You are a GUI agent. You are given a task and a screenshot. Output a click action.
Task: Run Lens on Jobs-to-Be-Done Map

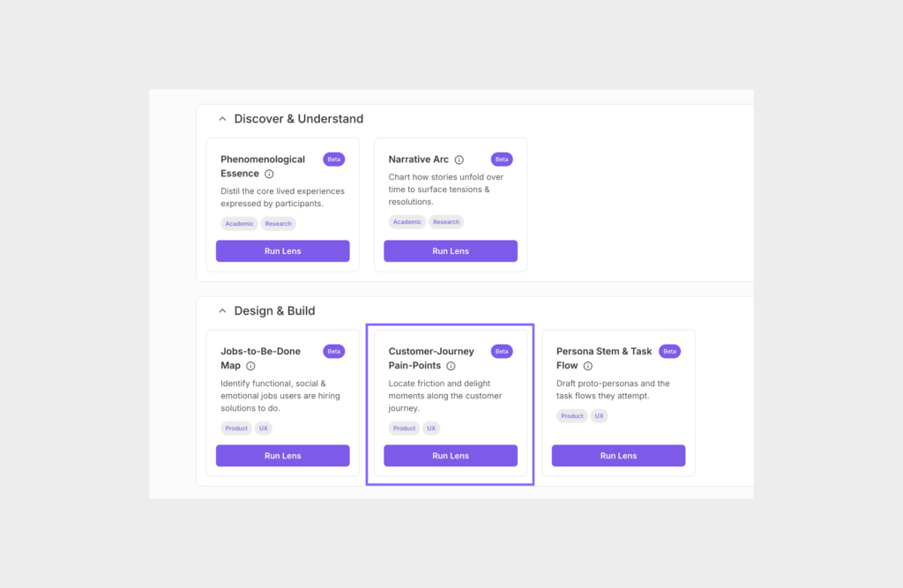[x=282, y=455]
